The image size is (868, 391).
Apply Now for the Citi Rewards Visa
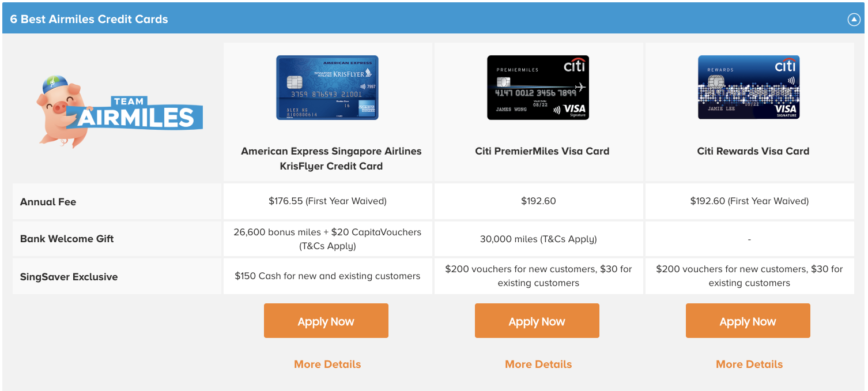748,320
